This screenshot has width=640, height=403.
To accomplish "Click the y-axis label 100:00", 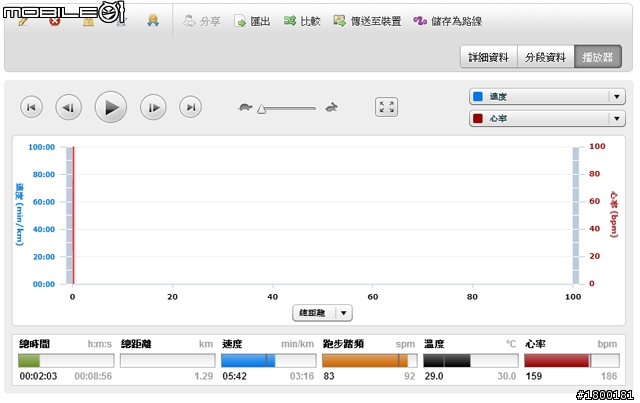I will pyautogui.click(x=41, y=147).
